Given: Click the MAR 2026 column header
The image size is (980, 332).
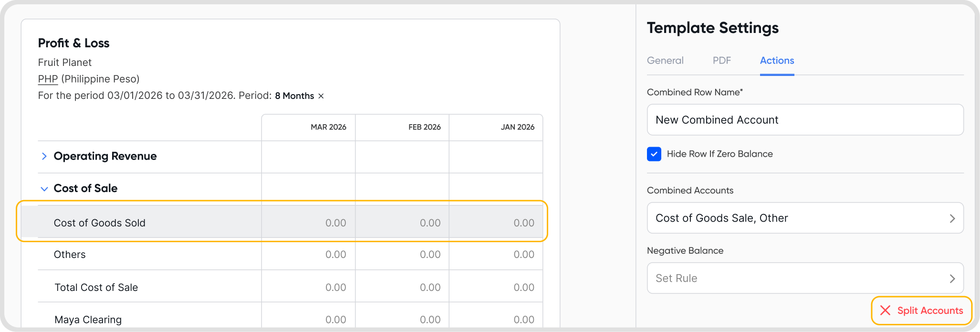Looking at the screenshot, I should click(x=328, y=127).
